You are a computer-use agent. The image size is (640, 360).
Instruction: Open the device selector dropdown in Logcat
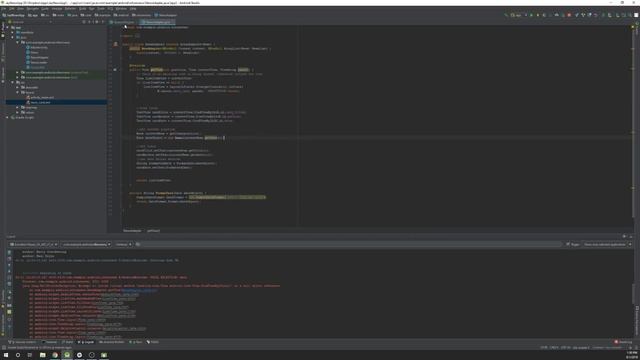point(34,244)
